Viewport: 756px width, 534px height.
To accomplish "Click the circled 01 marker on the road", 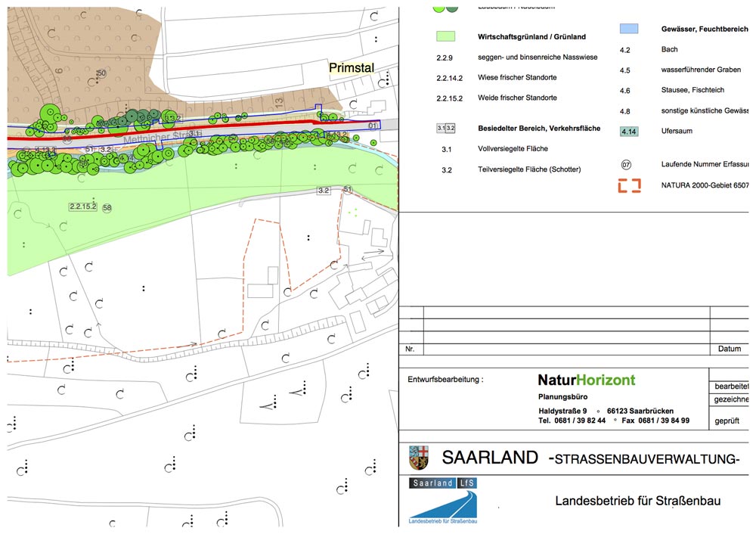I will click(x=372, y=125).
